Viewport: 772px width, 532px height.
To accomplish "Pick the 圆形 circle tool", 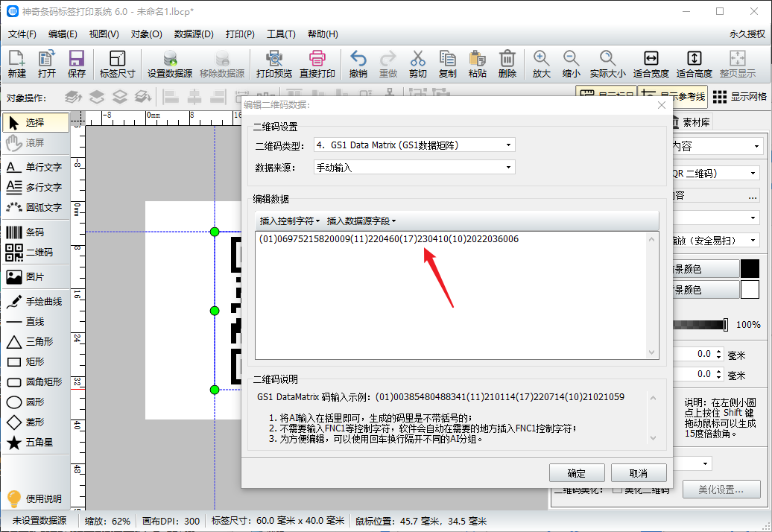I will coord(36,402).
